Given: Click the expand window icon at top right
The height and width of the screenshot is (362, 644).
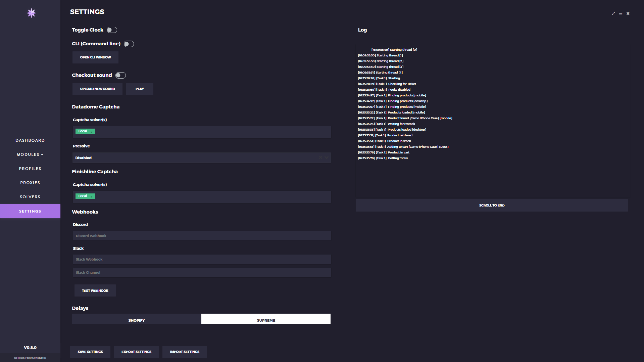Looking at the screenshot, I should tap(613, 13).
